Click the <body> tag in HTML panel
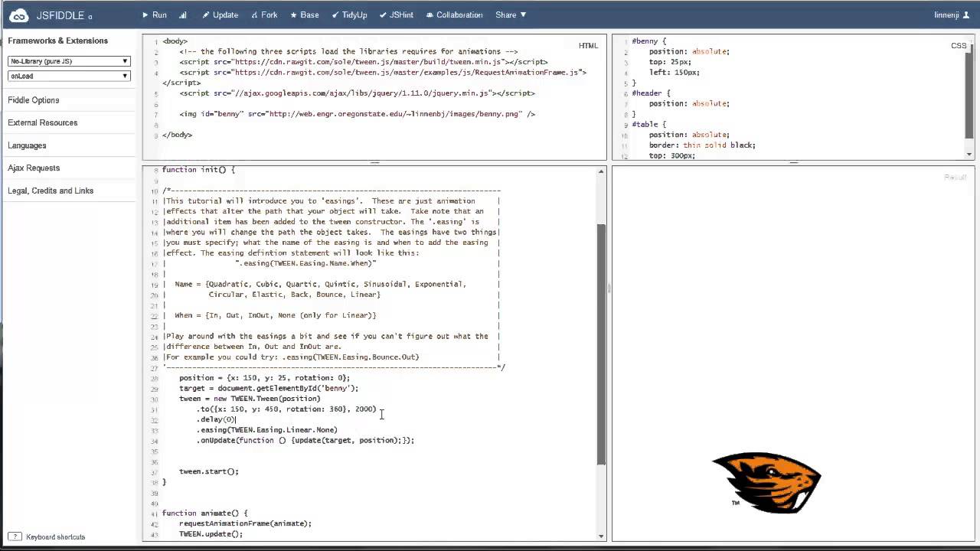The image size is (980, 551). (x=175, y=41)
